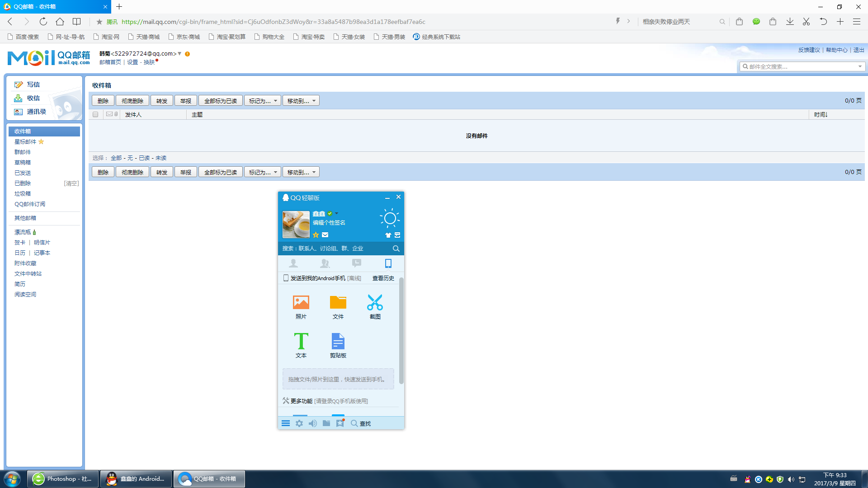Click the QQ mail envelope icon

pyautogui.click(x=325, y=235)
